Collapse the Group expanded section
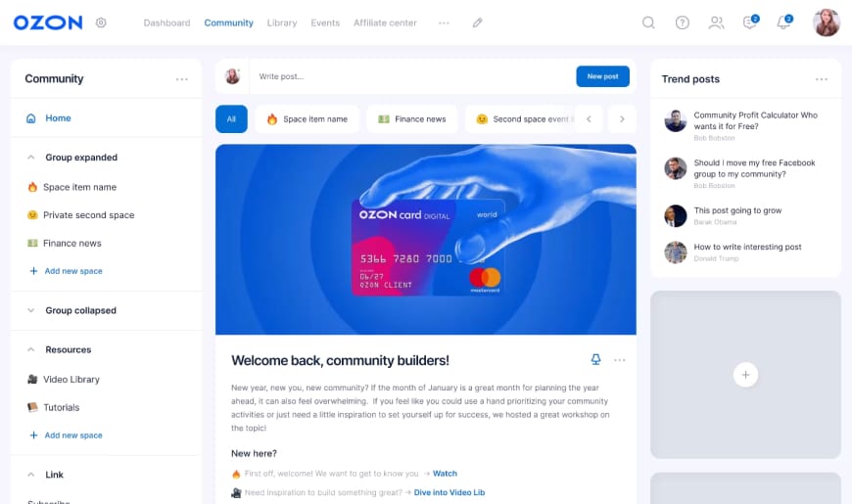 click(31, 158)
